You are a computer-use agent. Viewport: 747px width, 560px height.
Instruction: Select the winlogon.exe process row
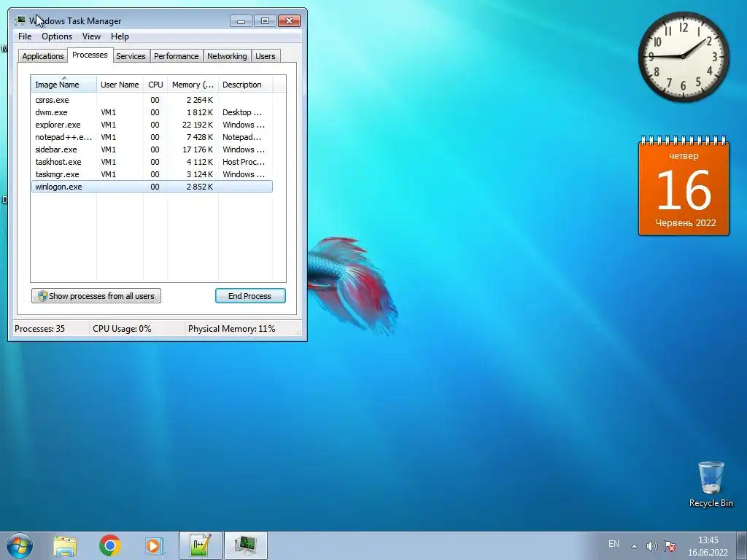152,187
